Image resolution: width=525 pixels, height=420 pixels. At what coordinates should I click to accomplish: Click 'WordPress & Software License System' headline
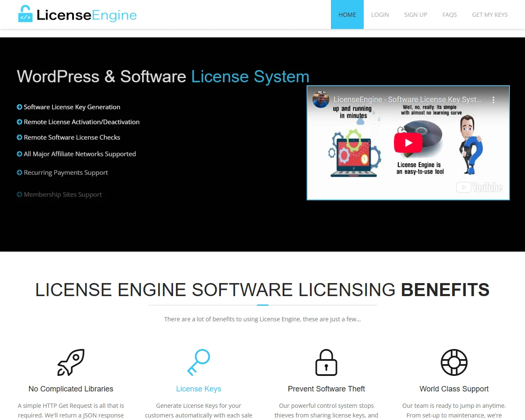coord(163,77)
